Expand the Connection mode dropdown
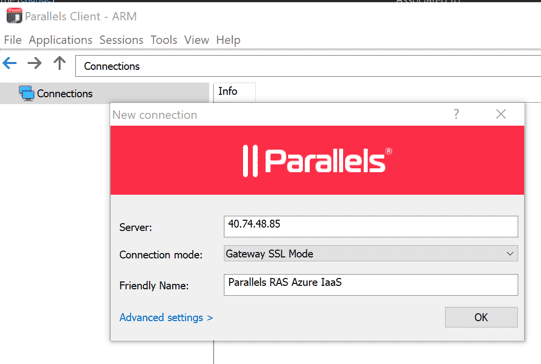This screenshot has width=541, height=364. pyautogui.click(x=371, y=254)
